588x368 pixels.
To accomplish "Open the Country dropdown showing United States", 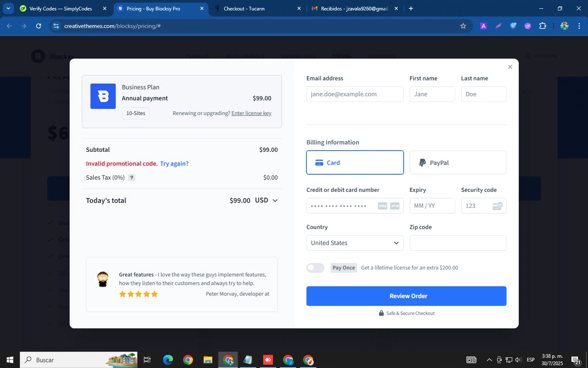I will coord(355,243).
